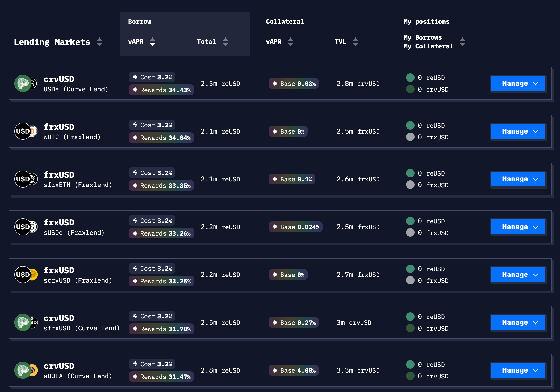Click Cost 3.2% badge in USDe row
The height and width of the screenshot is (392, 560).
click(x=152, y=77)
